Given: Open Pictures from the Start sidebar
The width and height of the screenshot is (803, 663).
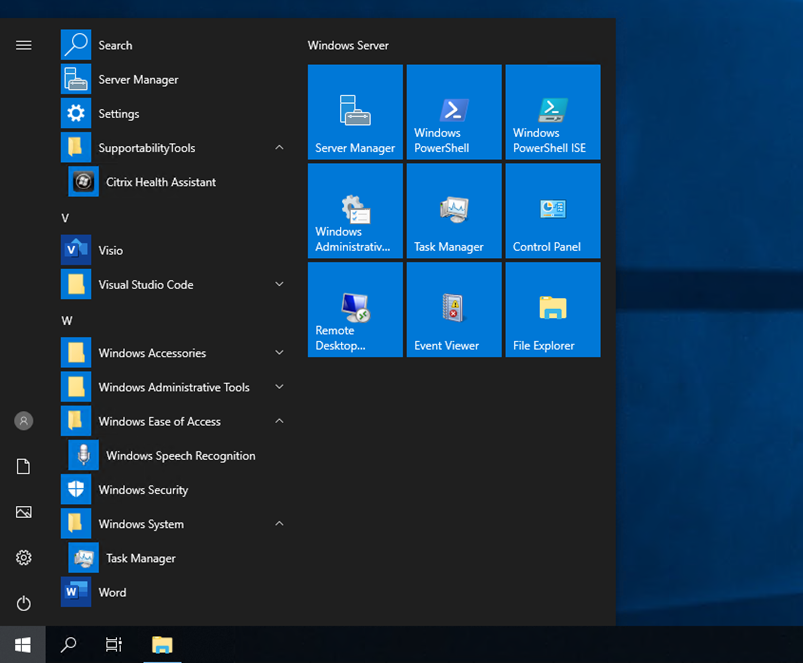Looking at the screenshot, I should [x=24, y=512].
